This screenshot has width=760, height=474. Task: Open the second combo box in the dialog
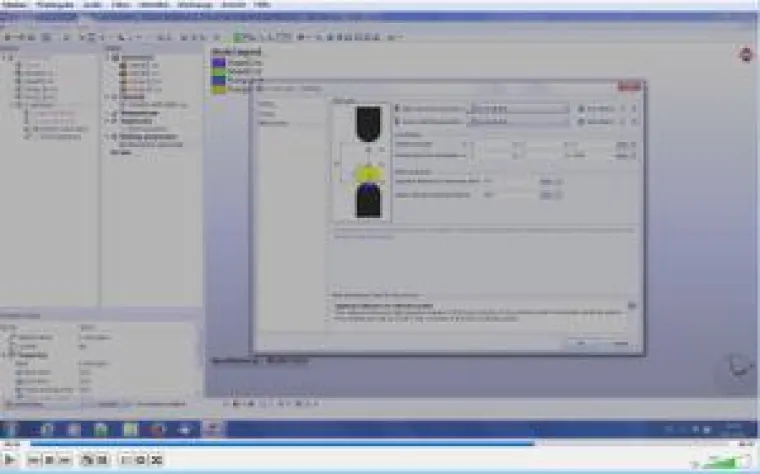518,121
